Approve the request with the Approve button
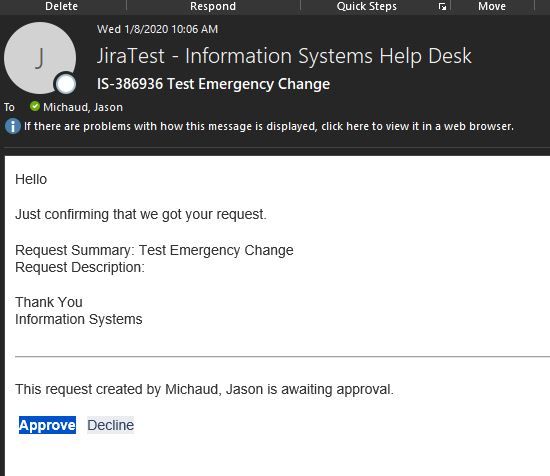The width and height of the screenshot is (550, 476). click(47, 425)
